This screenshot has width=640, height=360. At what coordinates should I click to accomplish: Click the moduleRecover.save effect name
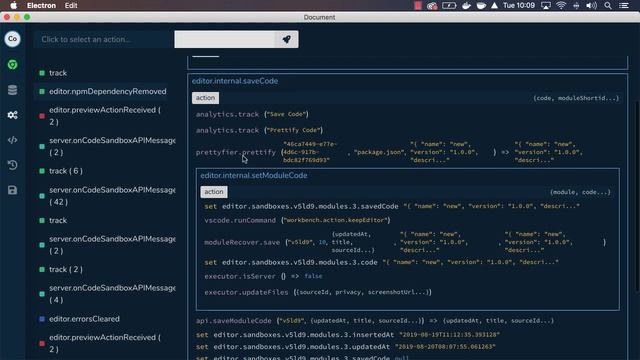tap(242, 242)
